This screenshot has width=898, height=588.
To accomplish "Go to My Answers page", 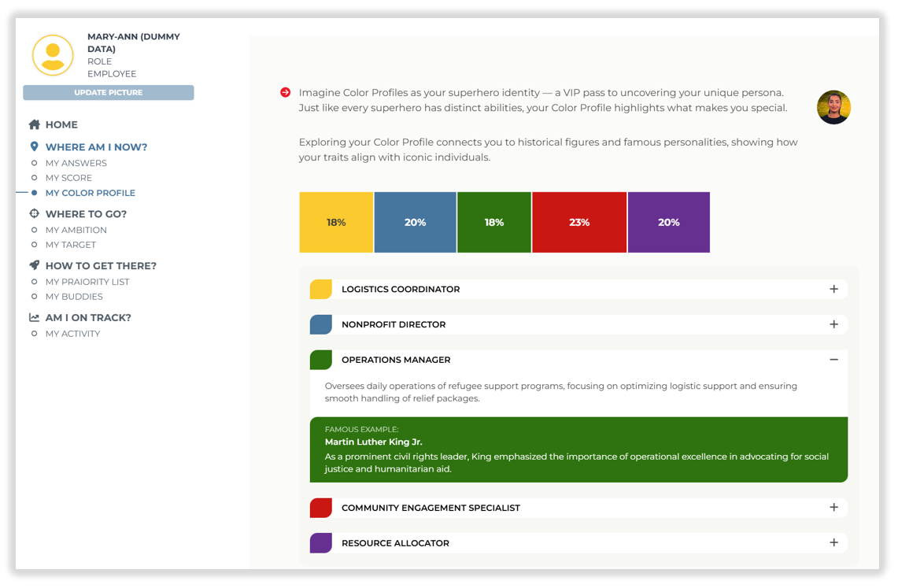I will pos(76,163).
